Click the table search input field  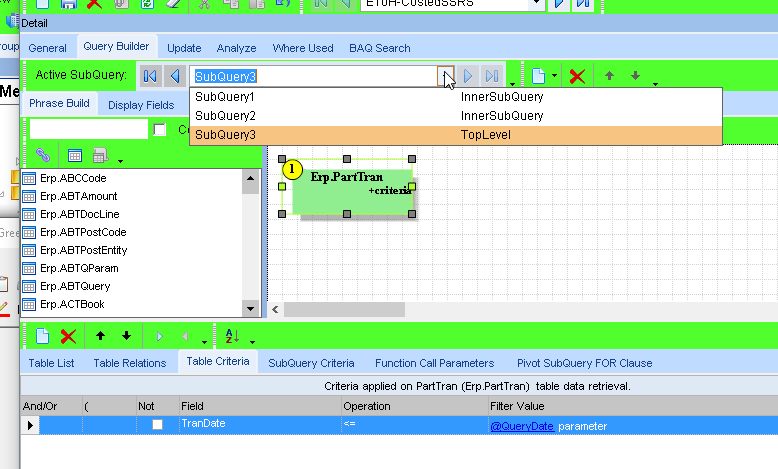click(89, 129)
